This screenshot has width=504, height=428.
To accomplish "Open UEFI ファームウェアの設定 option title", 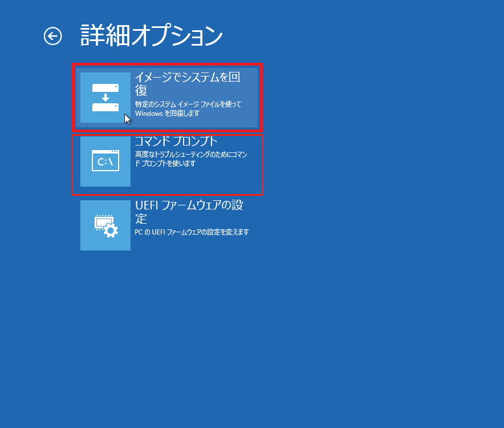I will 189,212.
